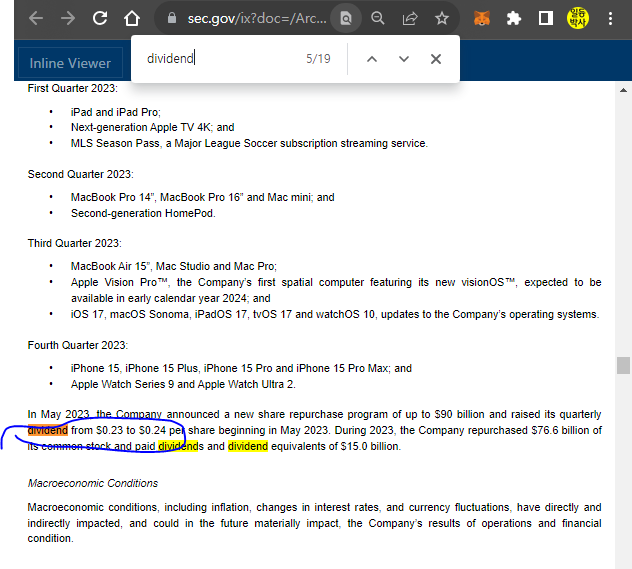Click the 'from $0.23 to $0.24' text

[118, 430]
